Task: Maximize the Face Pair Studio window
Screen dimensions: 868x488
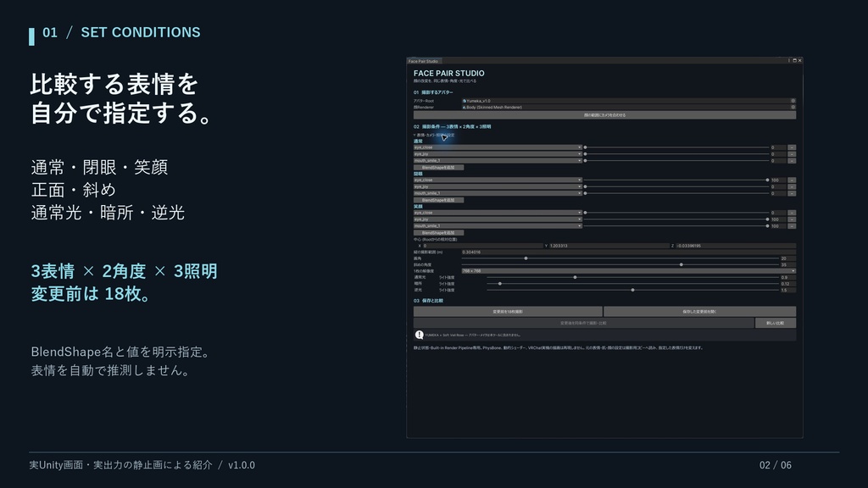Action: (794, 60)
